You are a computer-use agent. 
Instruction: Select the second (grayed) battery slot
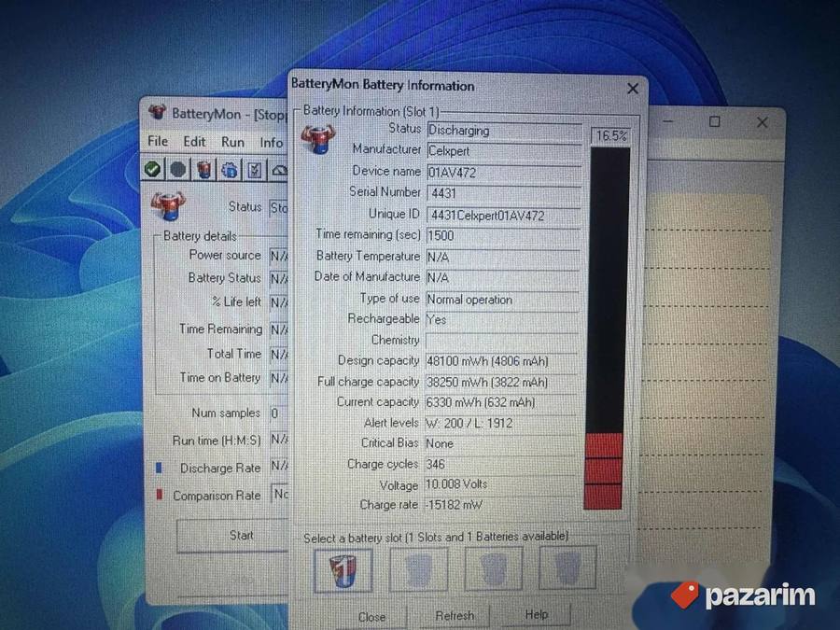click(x=418, y=569)
